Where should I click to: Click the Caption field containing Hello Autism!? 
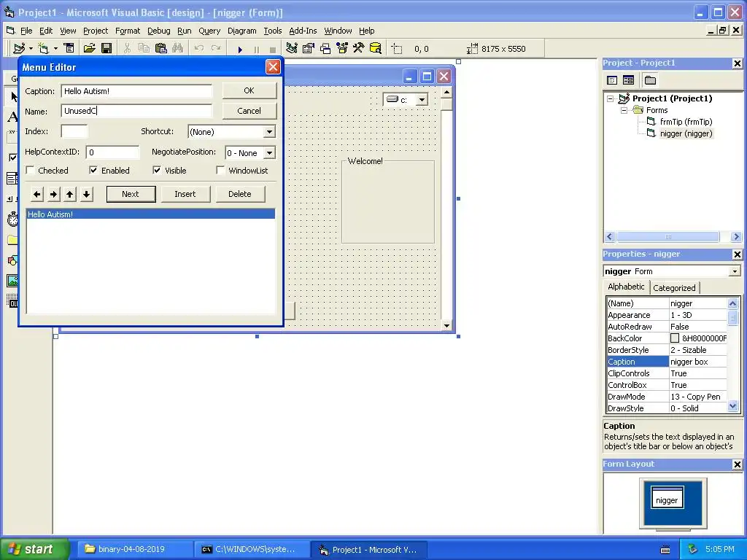[x=136, y=91]
